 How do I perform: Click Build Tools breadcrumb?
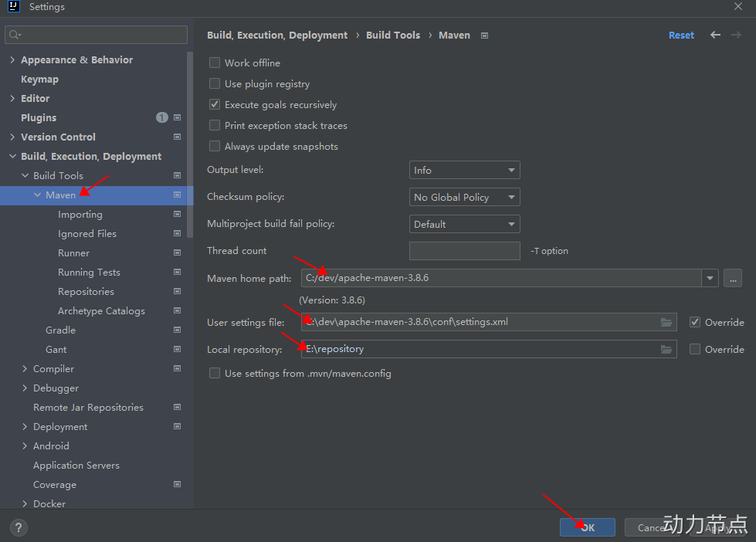(x=393, y=36)
